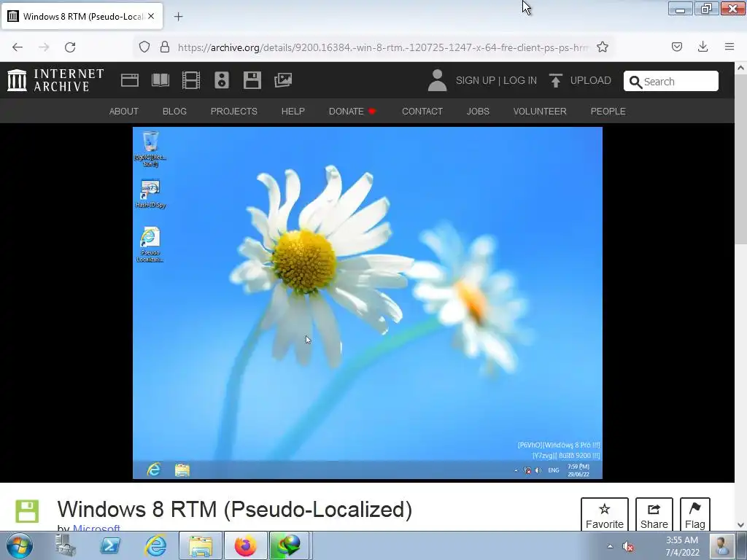Image resolution: width=747 pixels, height=560 pixels.
Task: Open the tracking protection shield panel
Action: point(144,47)
